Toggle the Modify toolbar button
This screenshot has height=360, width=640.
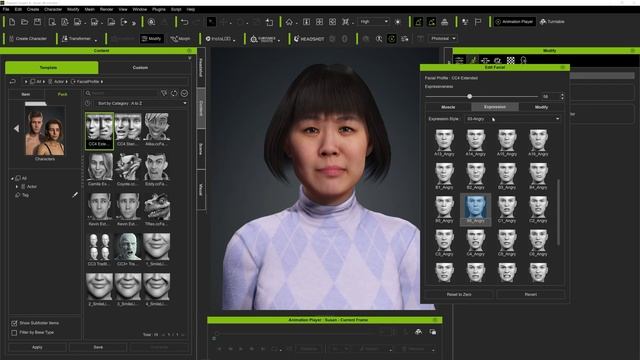tap(151, 39)
